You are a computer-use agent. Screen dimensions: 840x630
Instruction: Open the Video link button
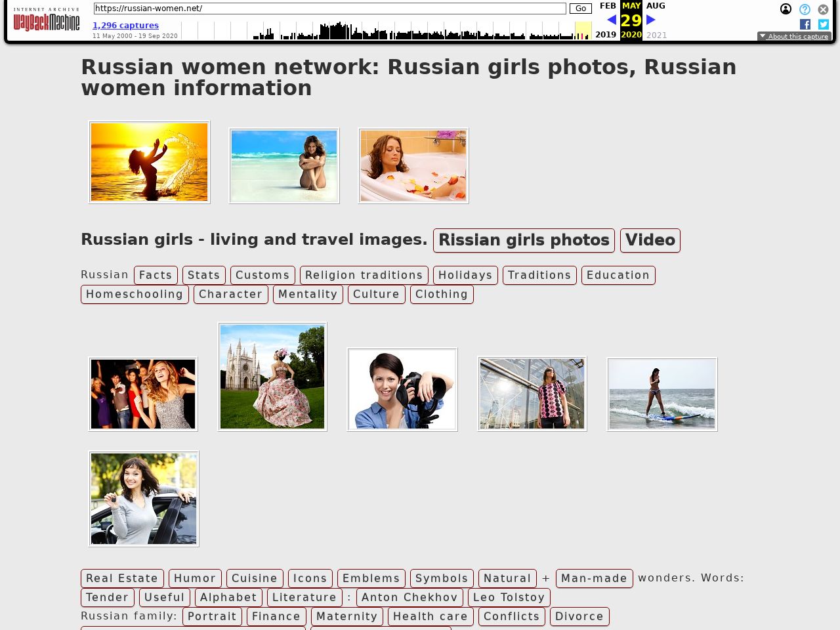tap(650, 240)
